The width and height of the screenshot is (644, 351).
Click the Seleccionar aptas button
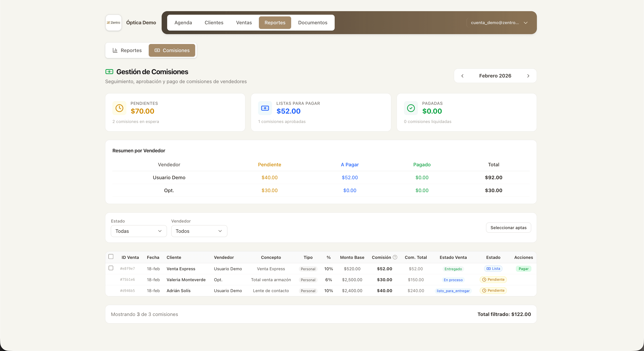pos(508,228)
